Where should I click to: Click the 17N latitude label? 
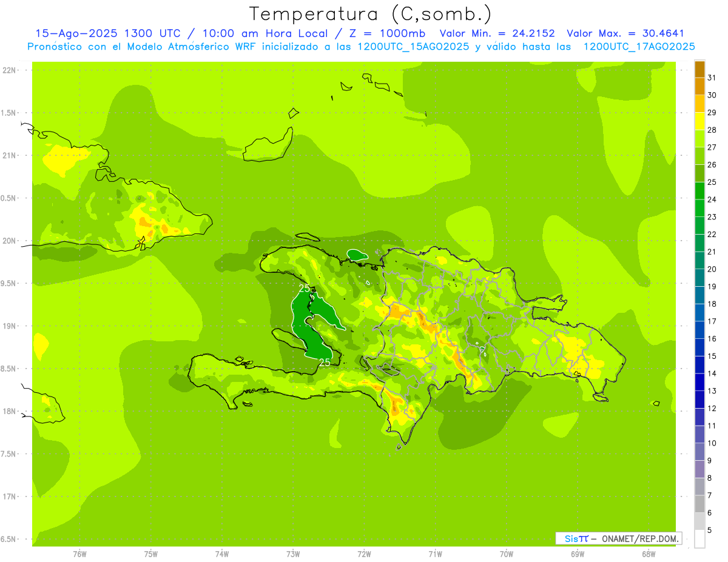8,497
